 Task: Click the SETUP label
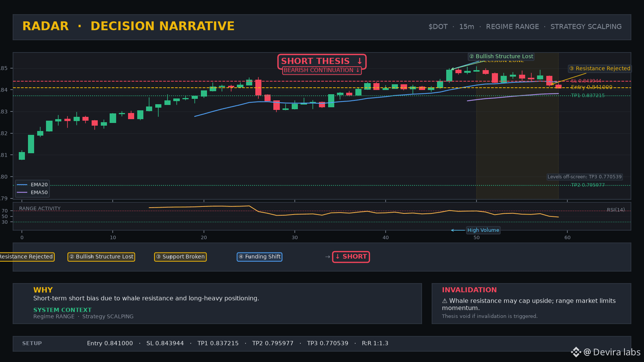point(32,344)
